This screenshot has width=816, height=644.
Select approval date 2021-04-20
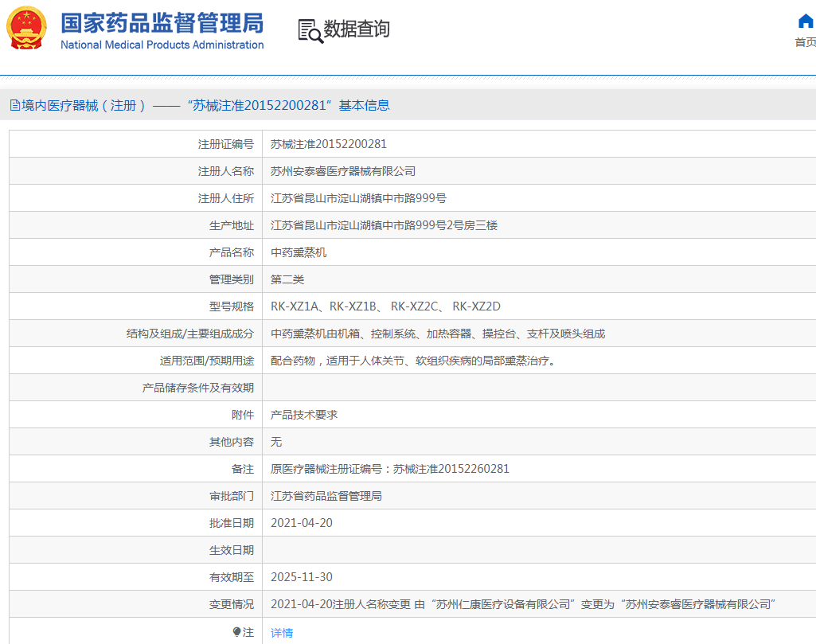(301, 523)
